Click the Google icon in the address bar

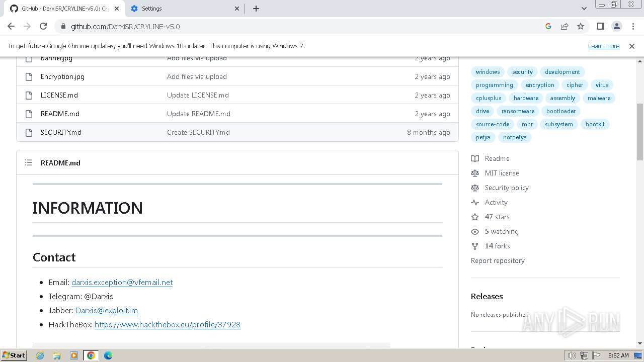pos(548,26)
